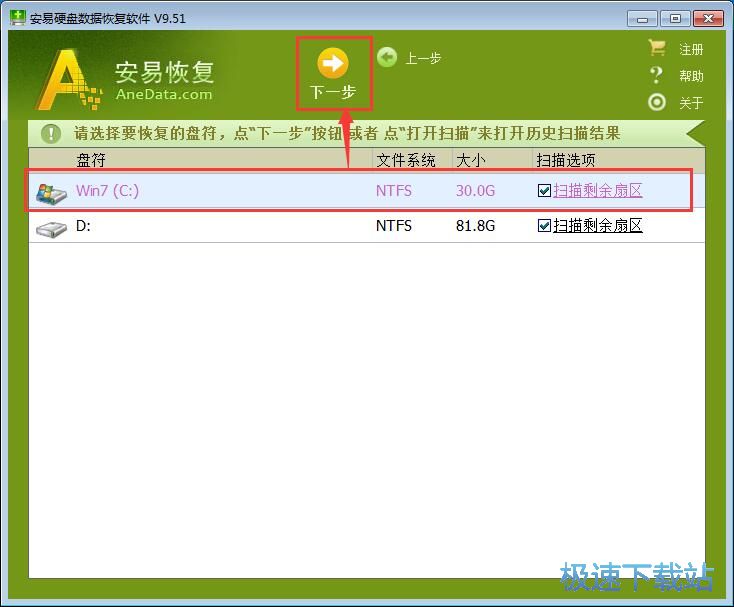Click the D: drive icon
734x607 pixels.
51,229
